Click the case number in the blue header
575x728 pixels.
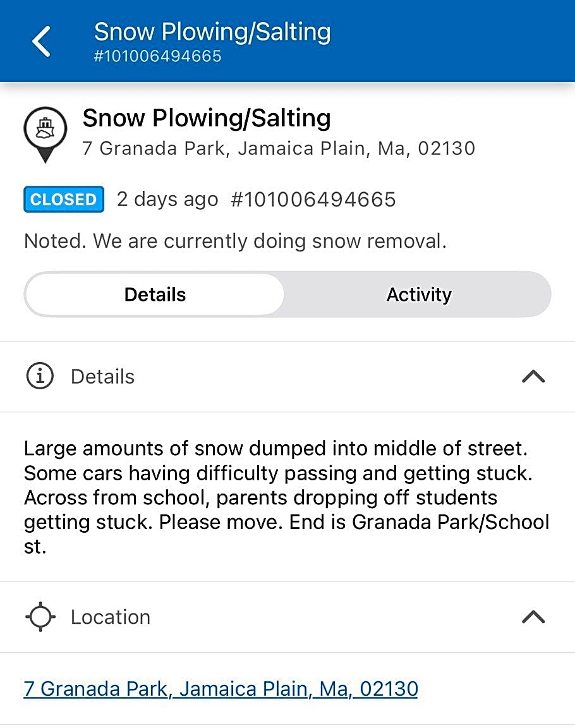(157, 56)
